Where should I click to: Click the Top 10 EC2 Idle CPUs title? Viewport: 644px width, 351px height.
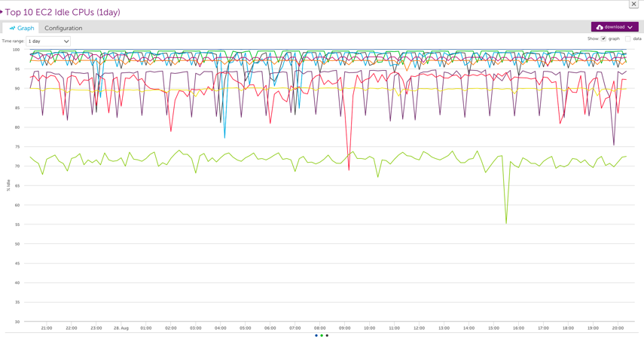63,12
